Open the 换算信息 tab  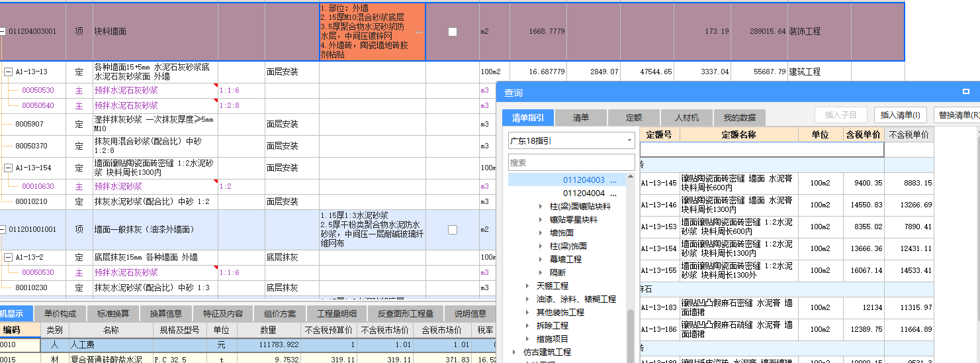(166, 314)
